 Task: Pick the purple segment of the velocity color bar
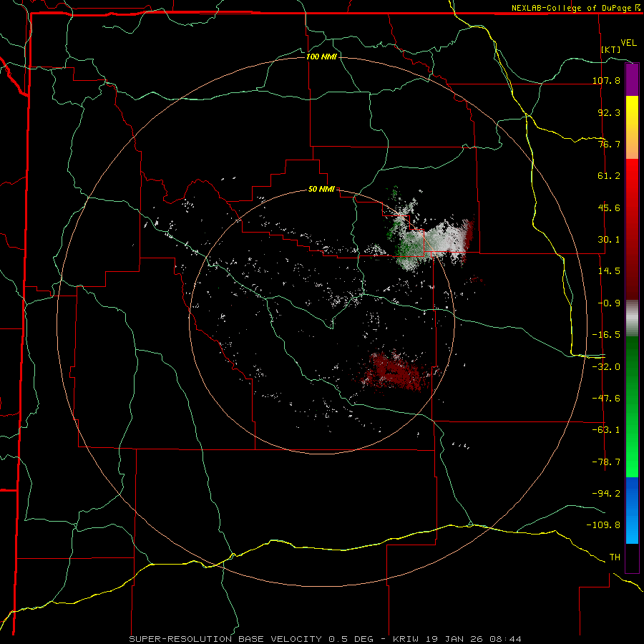pyautogui.click(x=632, y=79)
